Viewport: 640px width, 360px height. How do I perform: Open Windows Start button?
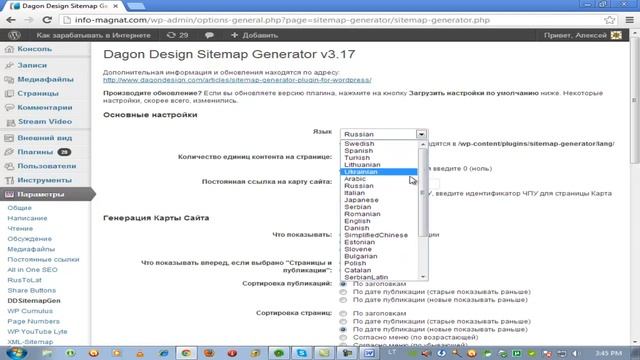coord(17,353)
